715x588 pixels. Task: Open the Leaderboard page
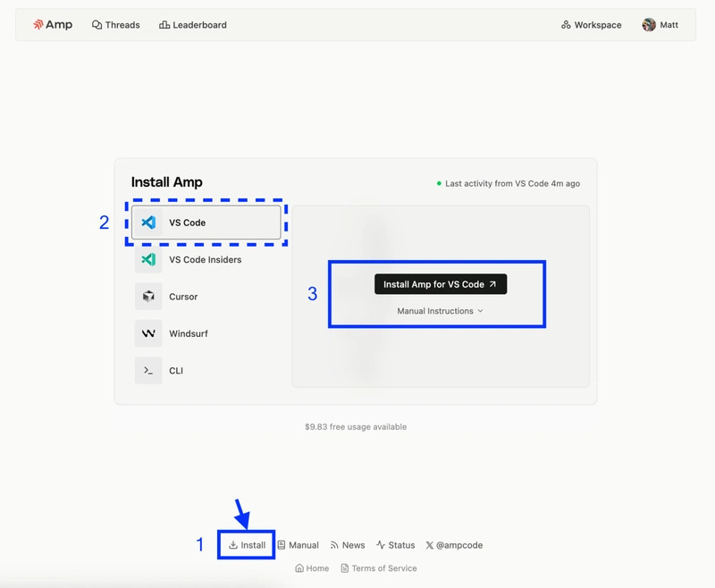click(x=192, y=25)
